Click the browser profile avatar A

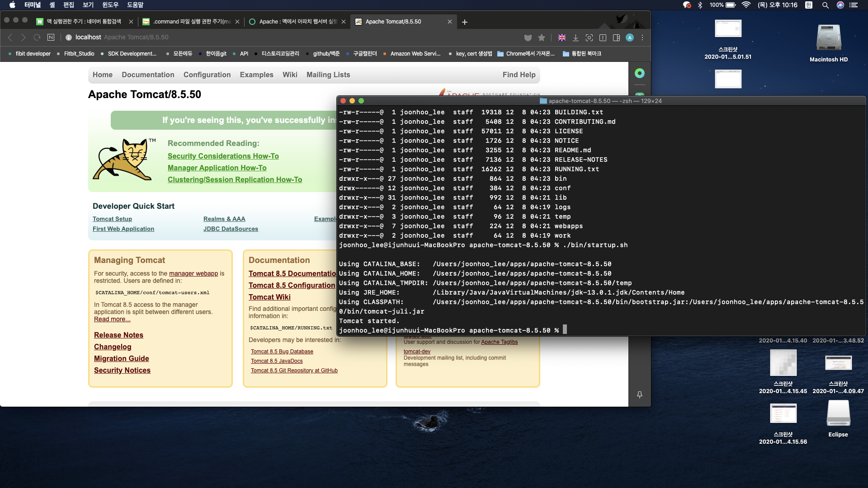[630, 38]
